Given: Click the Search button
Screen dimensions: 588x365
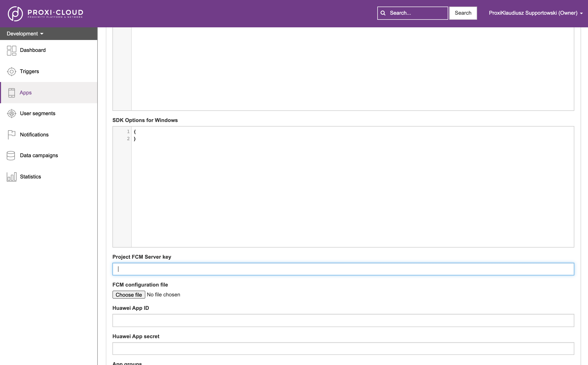Looking at the screenshot, I should tap(463, 13).
